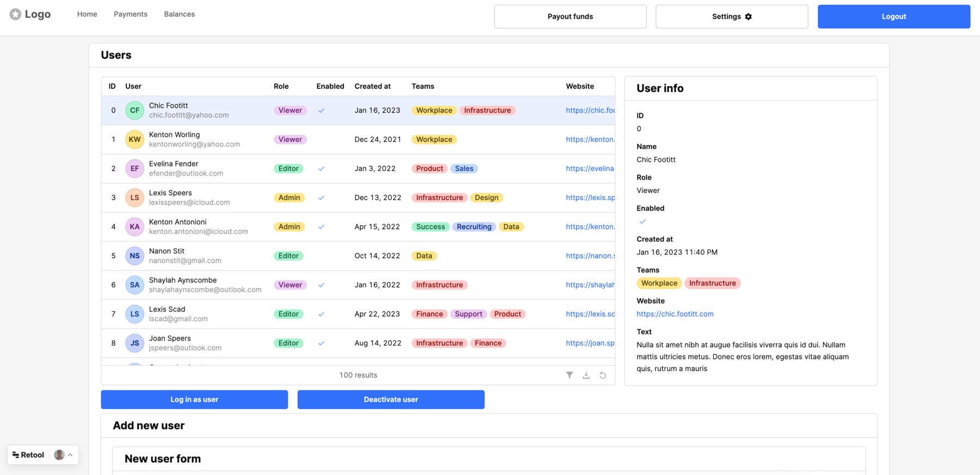Screen dimensions: 980x475
Task: Download table data icon
Action: (x=586, y=375)
